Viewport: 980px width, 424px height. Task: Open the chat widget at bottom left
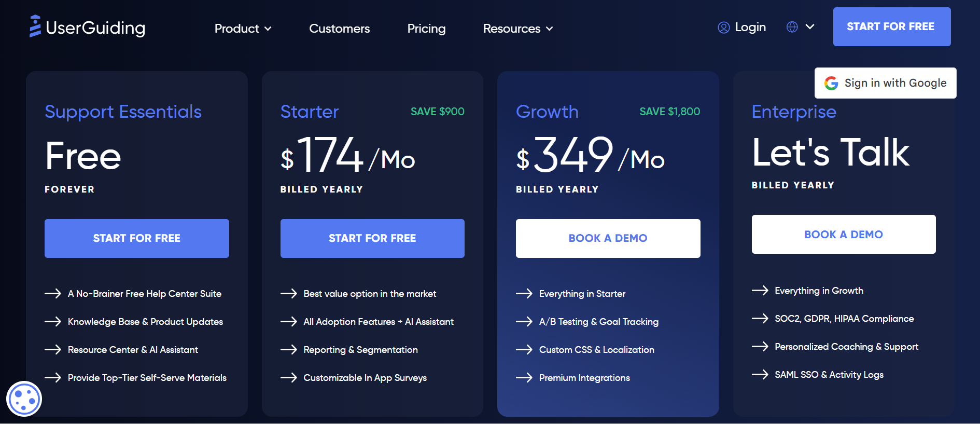(24, 399)
